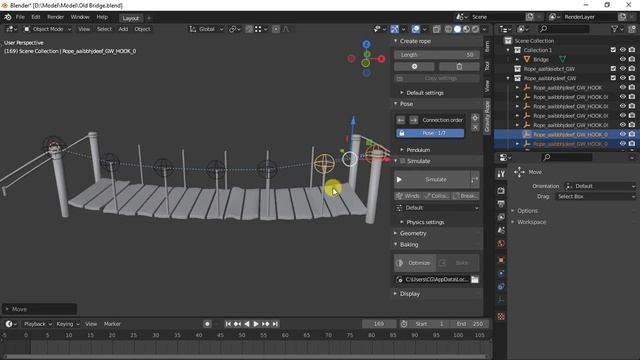Click the Simulate play button
This screenshot has height=360, width=640.
tap(432, 180)
